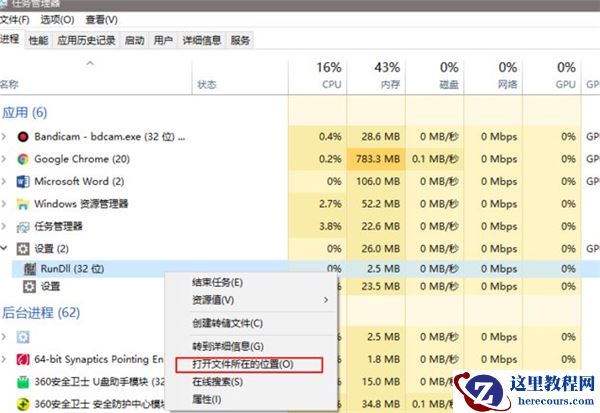The image size is (600, 413).
Task: Select the Microsoft Word (2) row name
Action: click(x=79, y=181)
